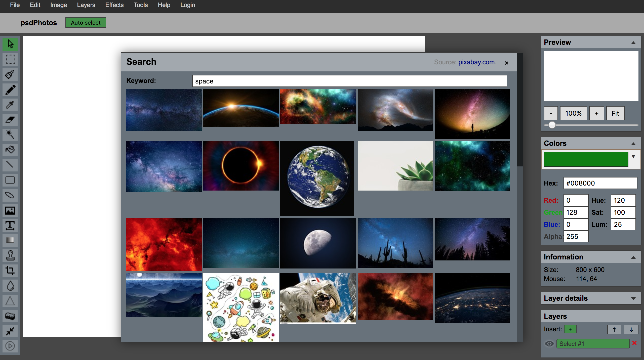Collapse the Colors panel
644x360 pixels.
(633, 144)
